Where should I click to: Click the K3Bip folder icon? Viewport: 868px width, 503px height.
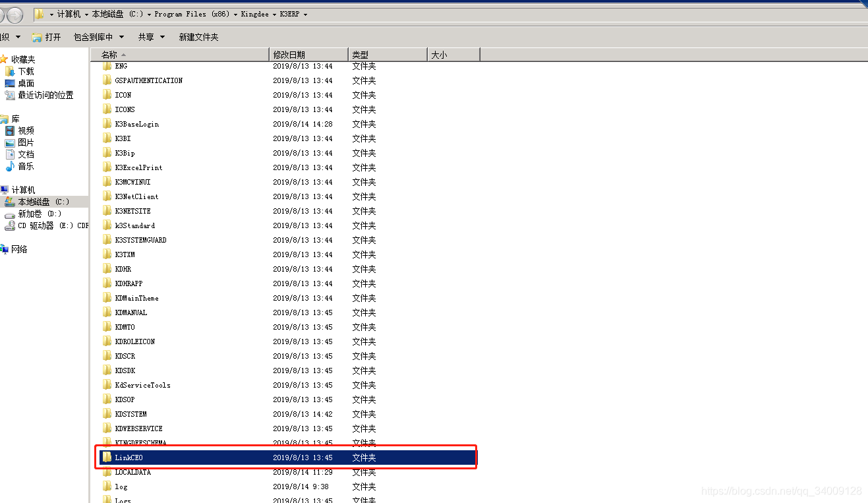tap(107, 153)
